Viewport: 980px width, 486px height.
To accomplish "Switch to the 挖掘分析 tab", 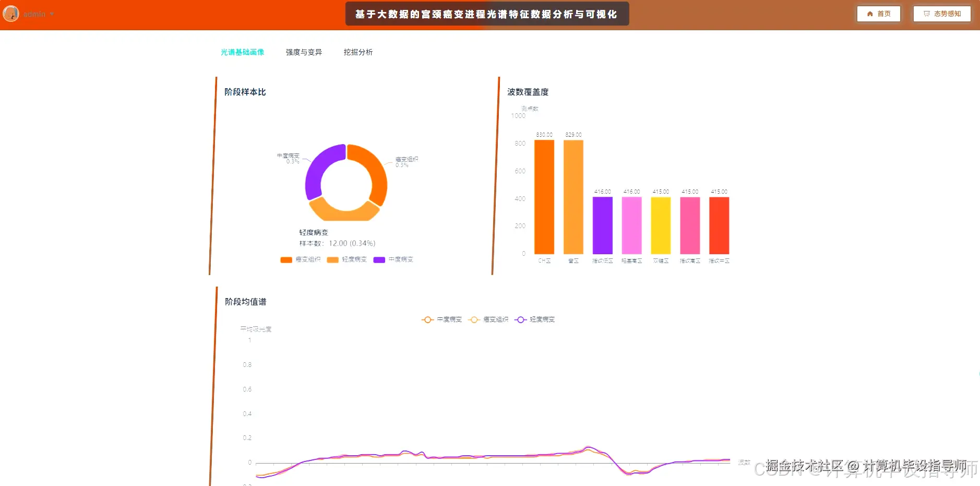I will (358, 52).
